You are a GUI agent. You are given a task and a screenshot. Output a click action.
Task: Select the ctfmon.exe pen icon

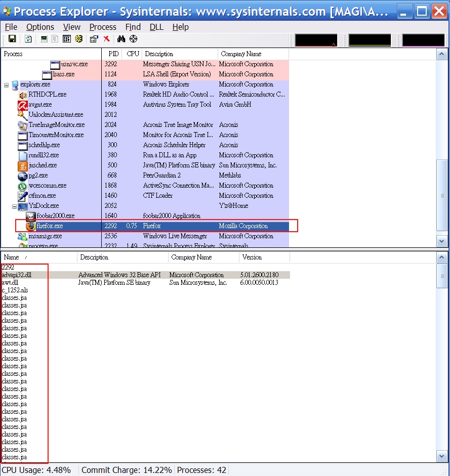22,196
